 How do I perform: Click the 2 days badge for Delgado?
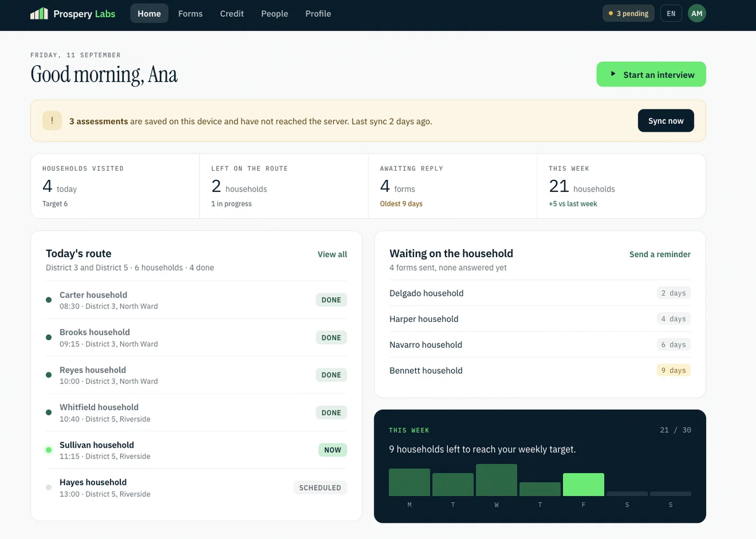pos(673,293)
